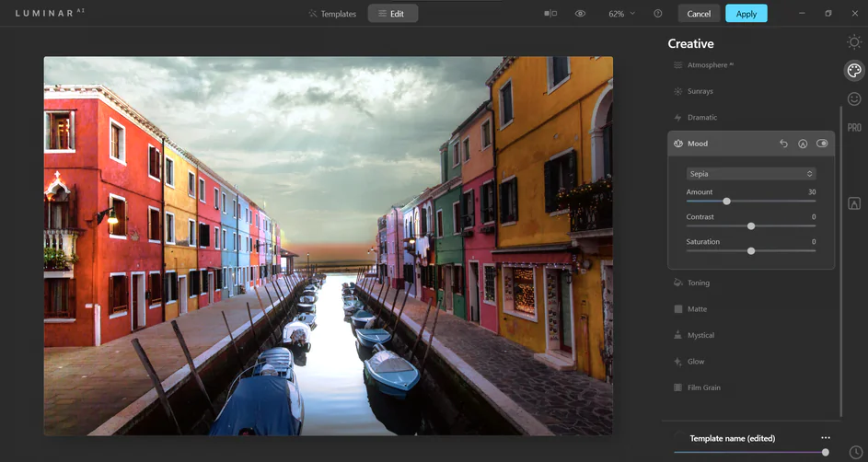Open the Sepia LUT dropdown
868x462 pixels.
[x=750, y=174]
